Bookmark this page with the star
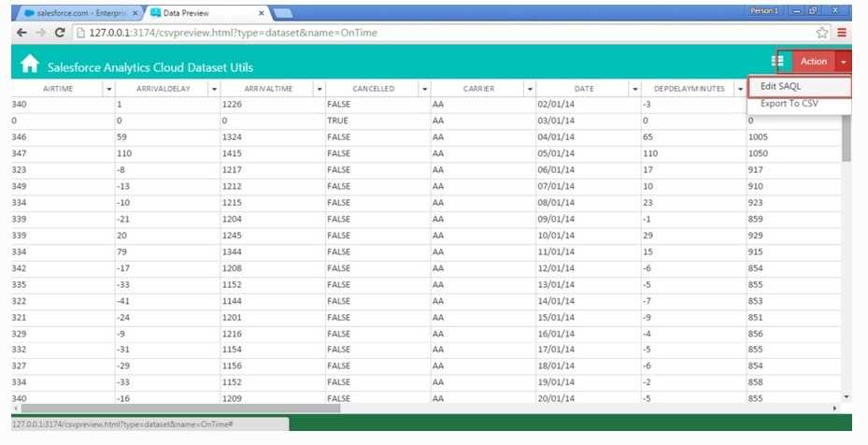The height and width of the screenshot is (445, 868). point(822,33)
